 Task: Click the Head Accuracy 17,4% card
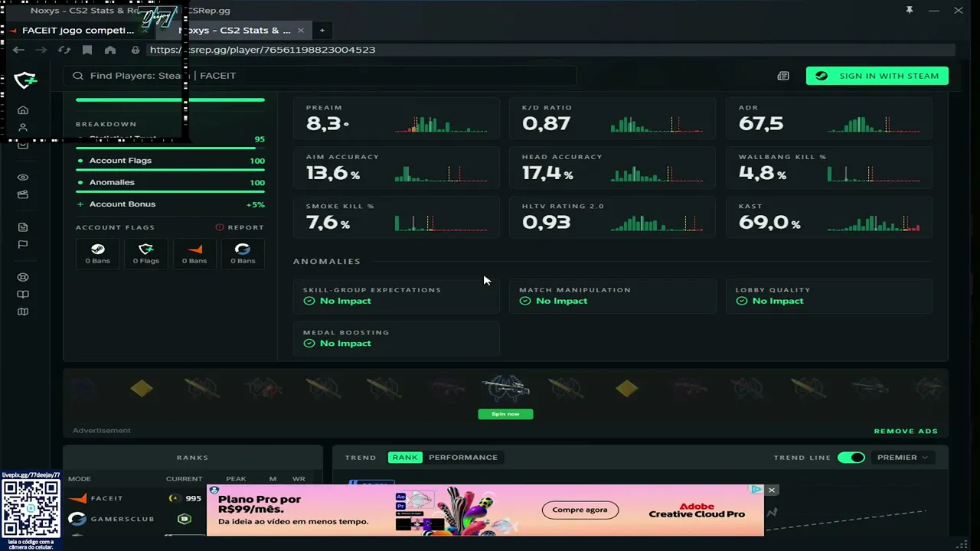click(612, 168)
